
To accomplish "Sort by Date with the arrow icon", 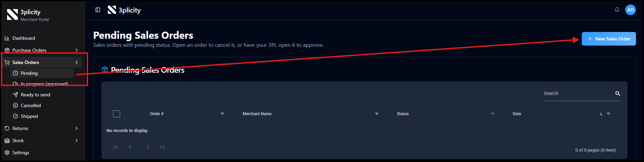I will tap(601, 114).
